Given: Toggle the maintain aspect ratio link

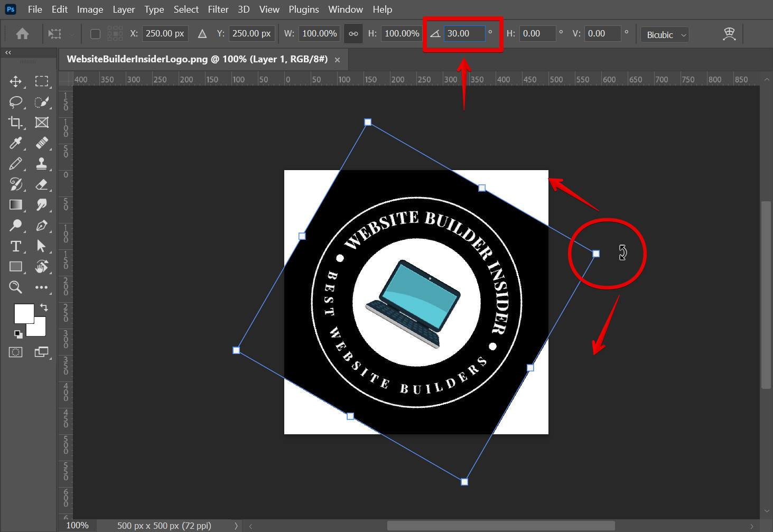Looking at the screenshot, I should (353, 34).
